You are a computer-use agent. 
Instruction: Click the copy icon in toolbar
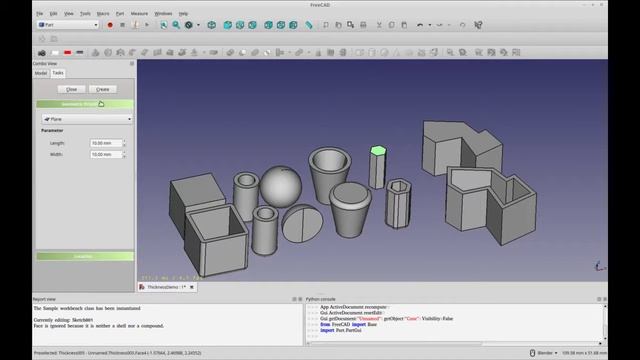391,25
